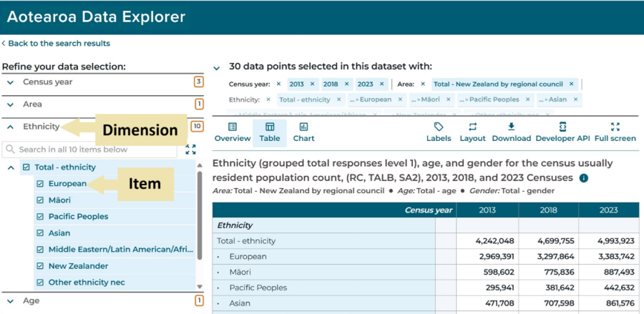Remove the 2023 census year chip
The height and width of the screenshot is (314, 644).
[x=381, y=84]
